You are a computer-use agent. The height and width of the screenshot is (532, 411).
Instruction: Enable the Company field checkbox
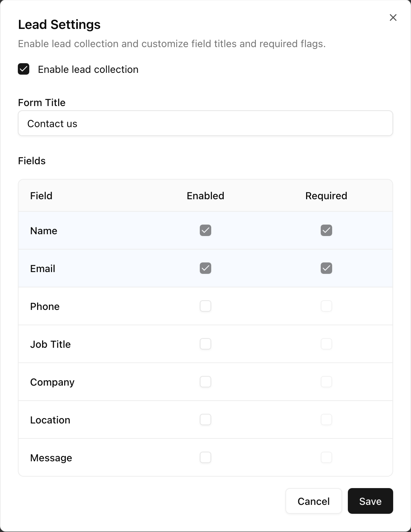pyautogui.click(x=205, y=382)
